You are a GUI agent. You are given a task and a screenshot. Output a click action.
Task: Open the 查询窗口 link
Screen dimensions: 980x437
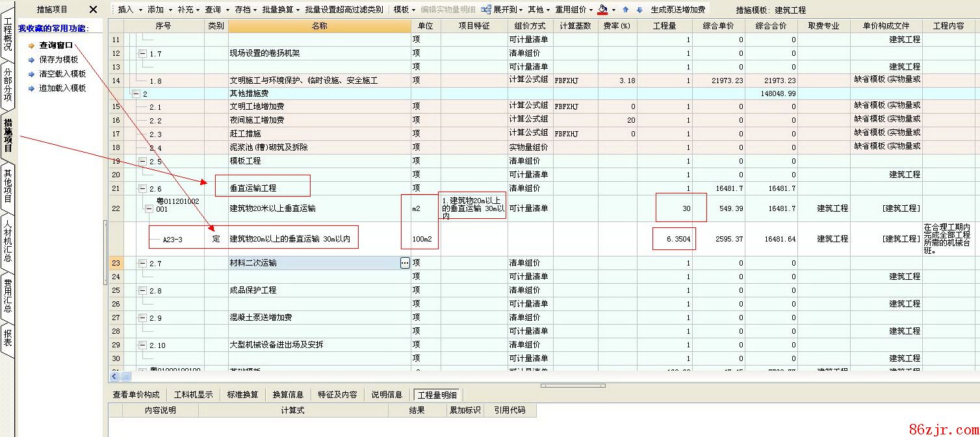(56, 45)
